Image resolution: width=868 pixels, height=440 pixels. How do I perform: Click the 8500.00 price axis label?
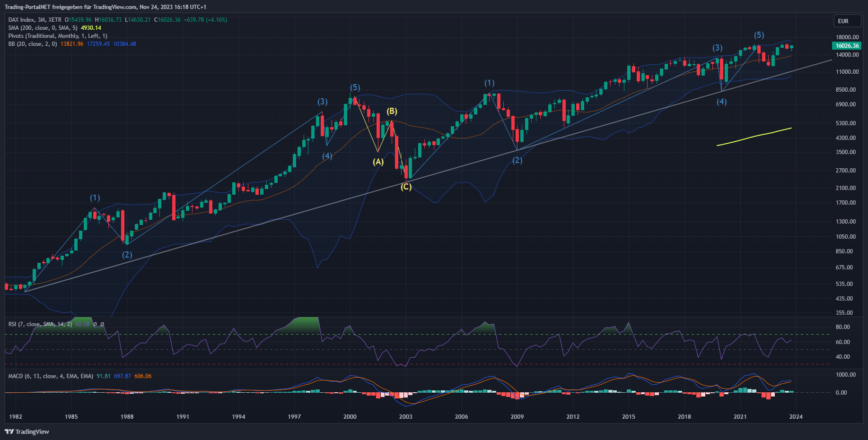click(846, 89)
